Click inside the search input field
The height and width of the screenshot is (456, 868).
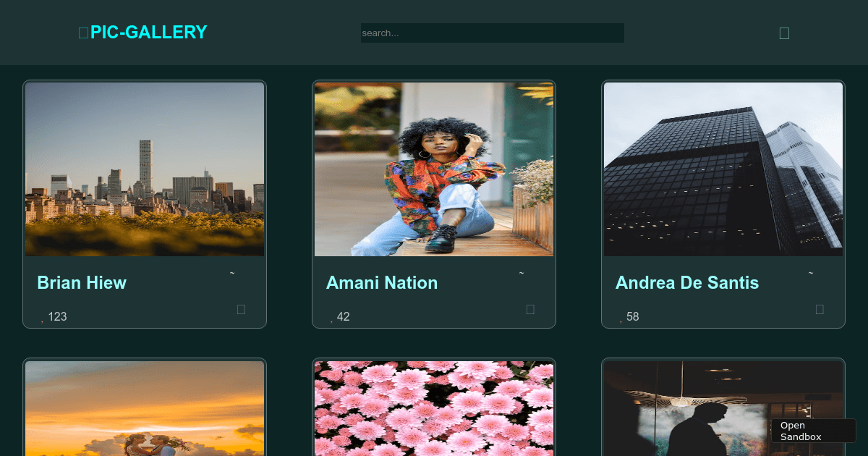coord(492,33)
